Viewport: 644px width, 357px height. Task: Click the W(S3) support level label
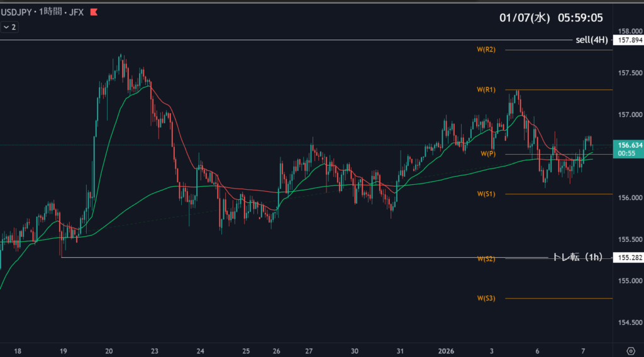[x=486, y=298]
